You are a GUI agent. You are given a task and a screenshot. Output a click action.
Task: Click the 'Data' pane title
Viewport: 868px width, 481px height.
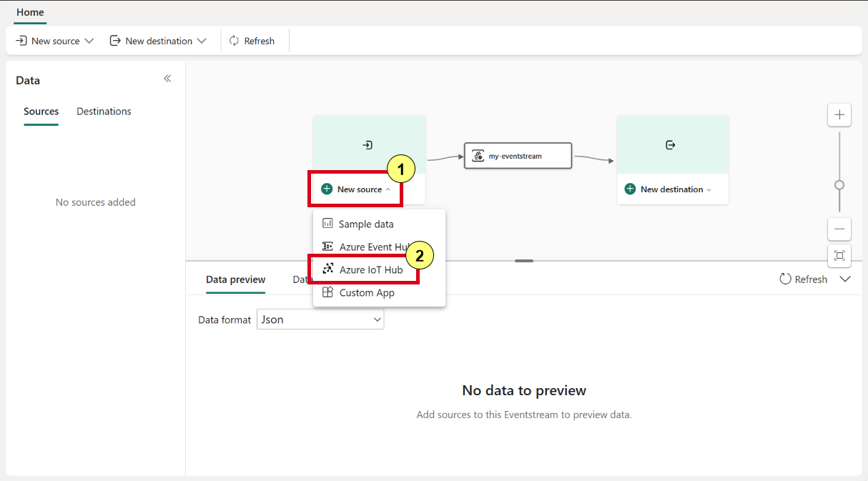28,80
